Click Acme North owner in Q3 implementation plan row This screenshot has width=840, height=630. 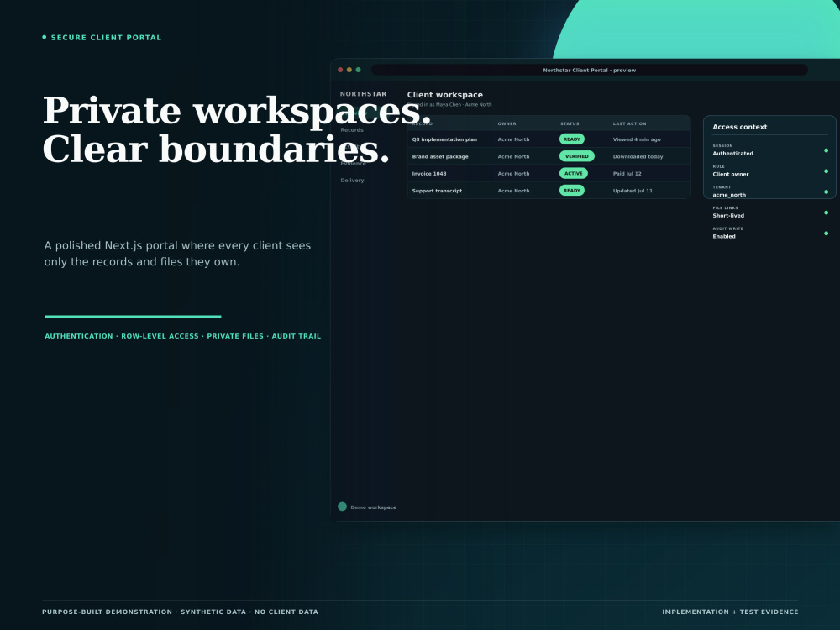pyautogui.click(x=513, y=139)
